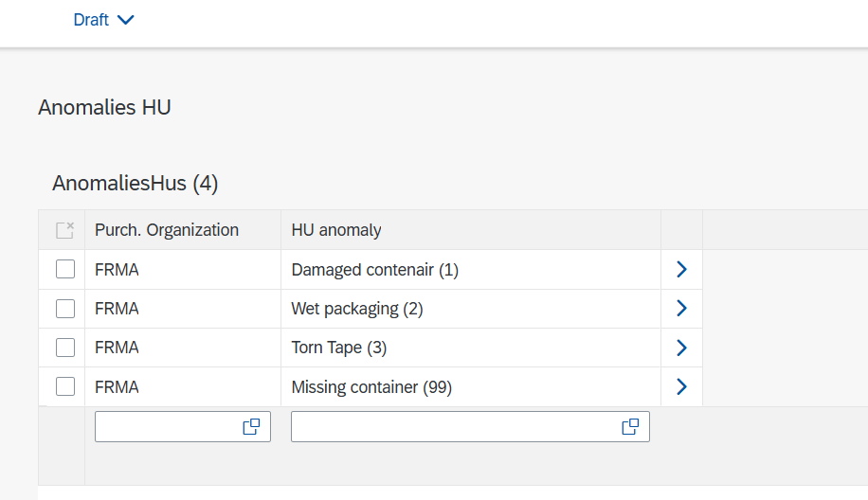
Task: Open details arrow for Missing container (99)
Action: [x=681, y=386]
